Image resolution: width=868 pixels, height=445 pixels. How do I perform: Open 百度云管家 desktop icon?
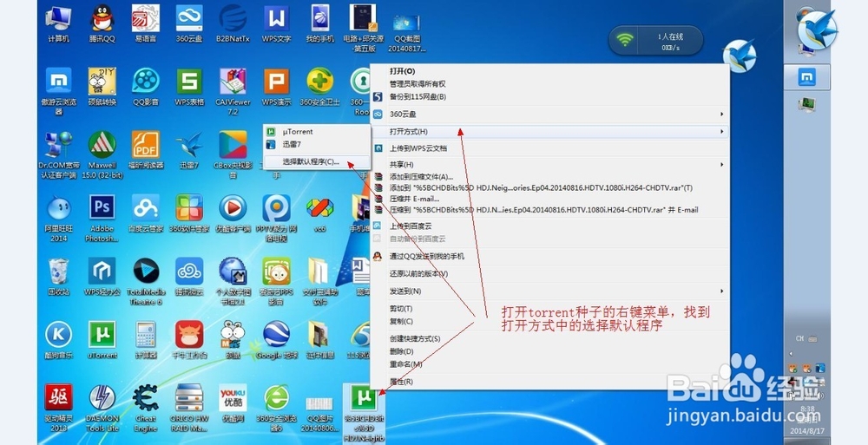coord(146,213)
